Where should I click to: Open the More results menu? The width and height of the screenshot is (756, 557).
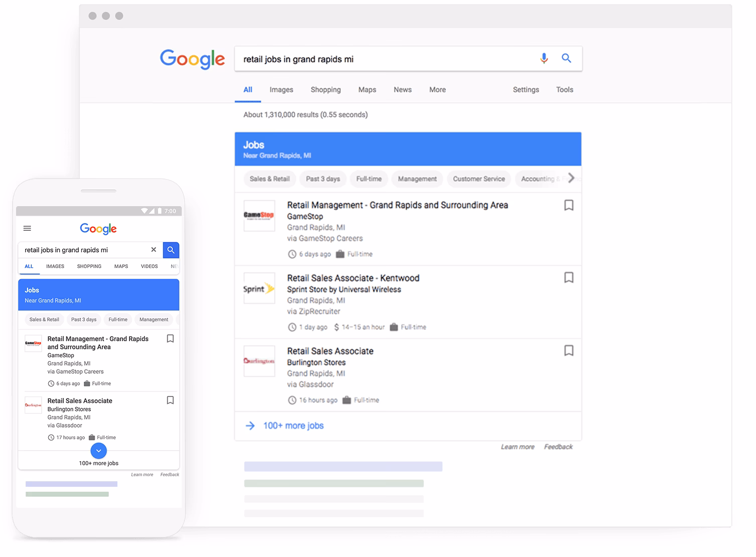437,89
